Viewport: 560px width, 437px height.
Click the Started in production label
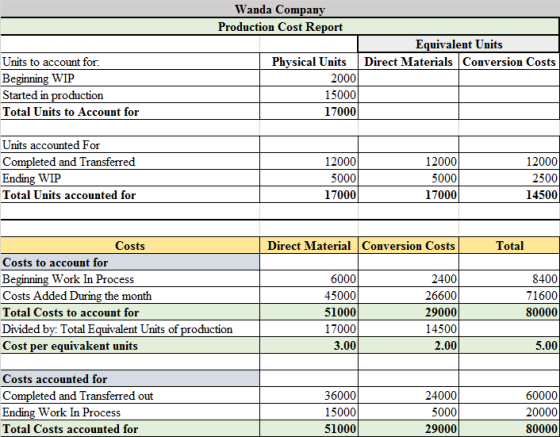coord(53,95)
